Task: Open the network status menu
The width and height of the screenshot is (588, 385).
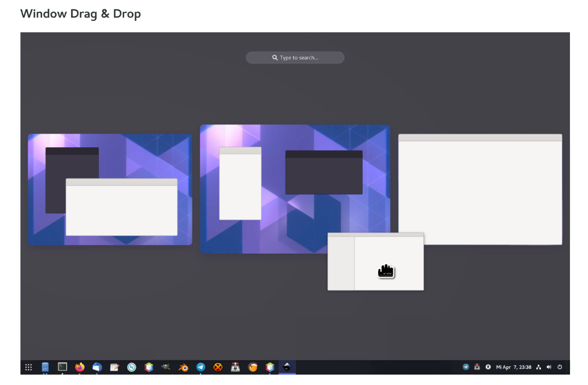Action: (538, 367)
